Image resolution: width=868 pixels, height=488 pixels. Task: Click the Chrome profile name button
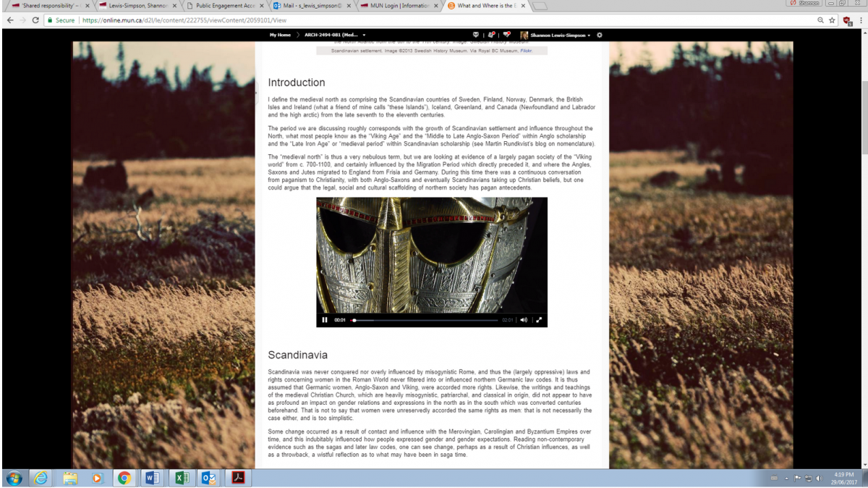click(804, 4)
